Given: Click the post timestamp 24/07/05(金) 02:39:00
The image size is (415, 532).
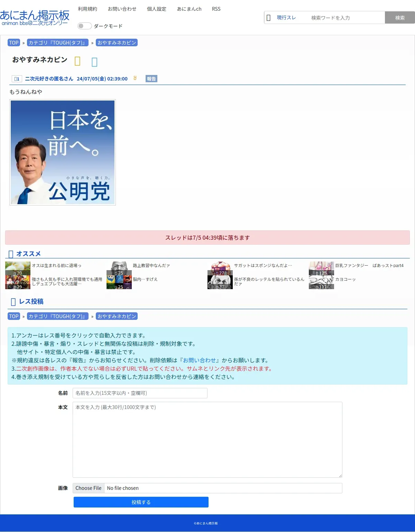Looking at the screenshot, I should (x=102, y=79).
